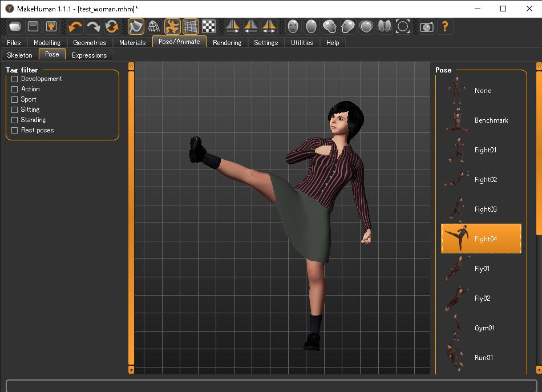The width and height of the screenshot is (542, 392).
Task: Toggle the wireframe globe icon
Action: click(x=154, y=26)
